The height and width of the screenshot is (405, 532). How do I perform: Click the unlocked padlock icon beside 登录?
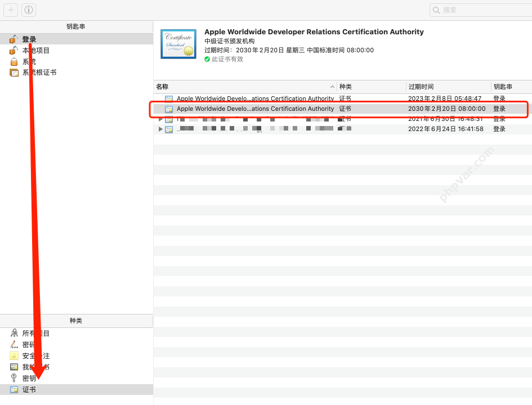[14, 39]
